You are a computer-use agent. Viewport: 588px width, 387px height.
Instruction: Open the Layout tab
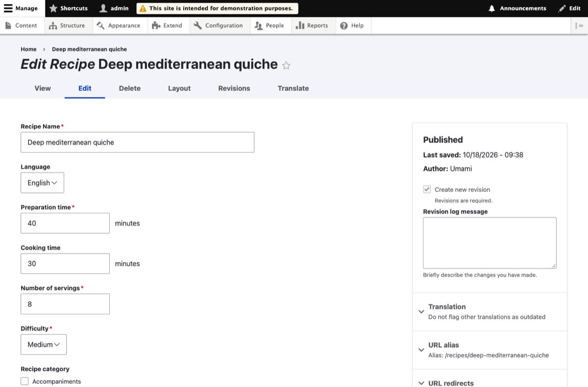[179, 88]
